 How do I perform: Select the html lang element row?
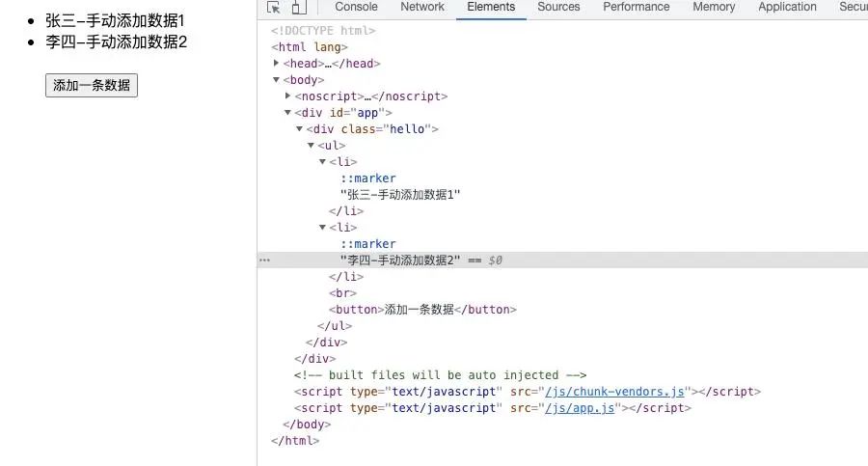click(x=310, y=47)
